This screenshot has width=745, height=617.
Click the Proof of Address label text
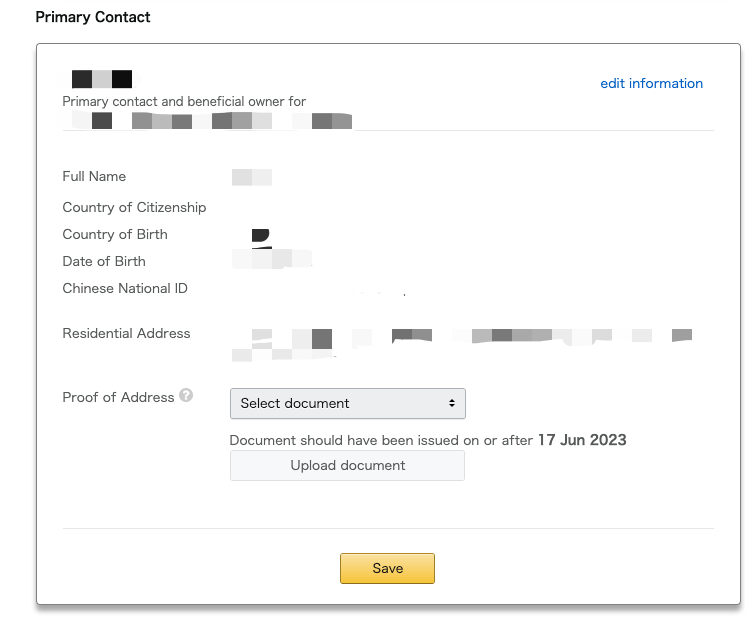tap(118, 398)
